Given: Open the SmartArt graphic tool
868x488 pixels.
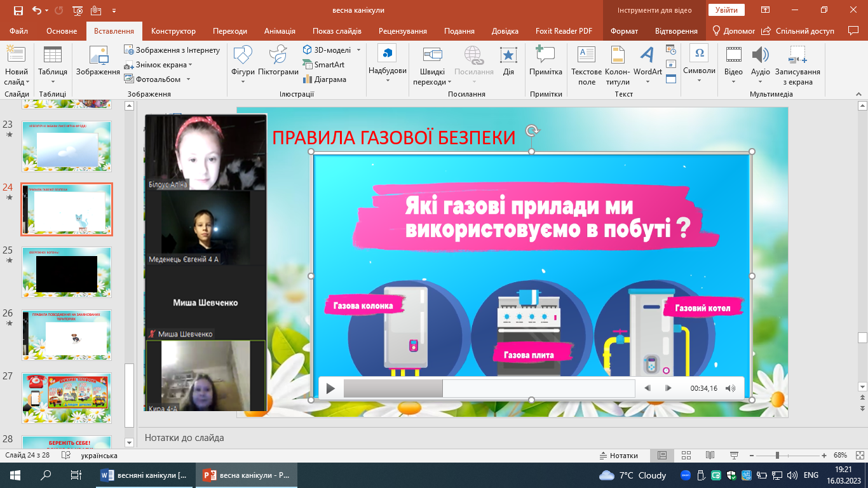Looking at the screenshot, I should coord(324,65).
